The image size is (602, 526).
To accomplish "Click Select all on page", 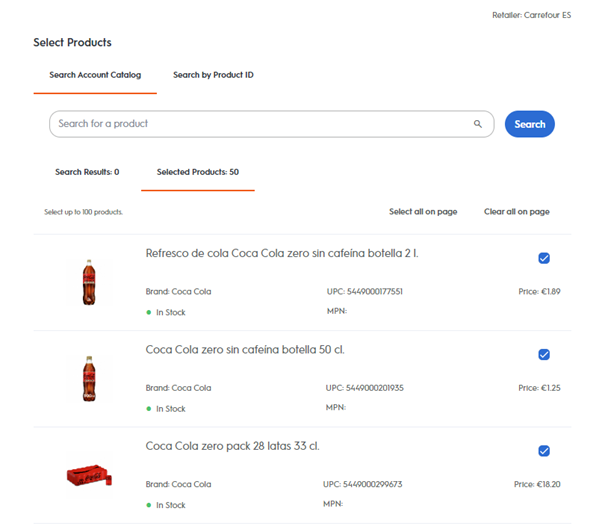I will (423, 212).
